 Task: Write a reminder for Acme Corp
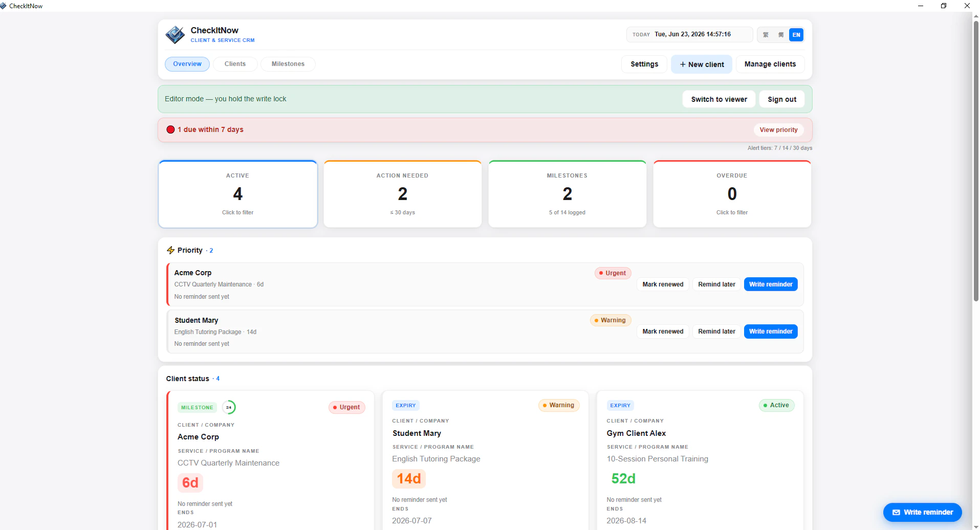(771, 284)
